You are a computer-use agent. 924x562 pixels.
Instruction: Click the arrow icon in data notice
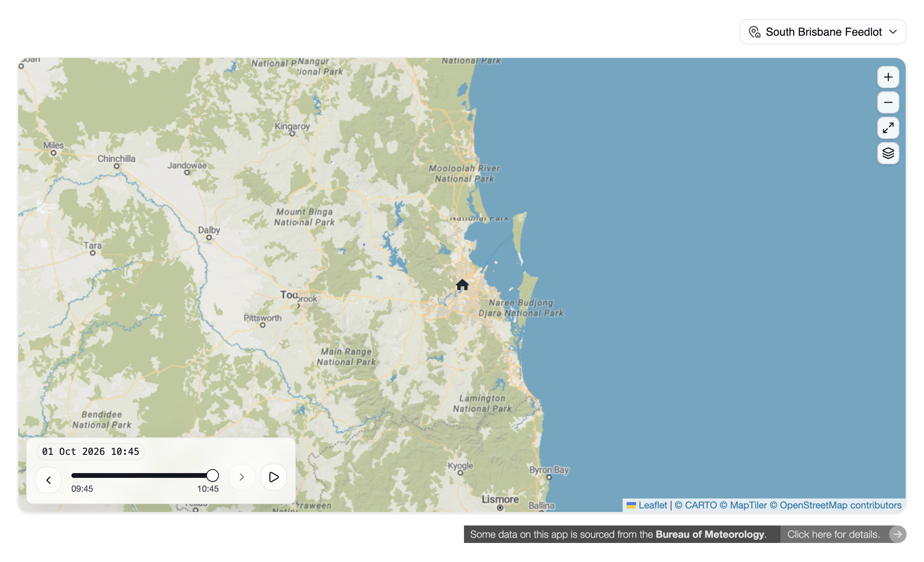point(897,534)
